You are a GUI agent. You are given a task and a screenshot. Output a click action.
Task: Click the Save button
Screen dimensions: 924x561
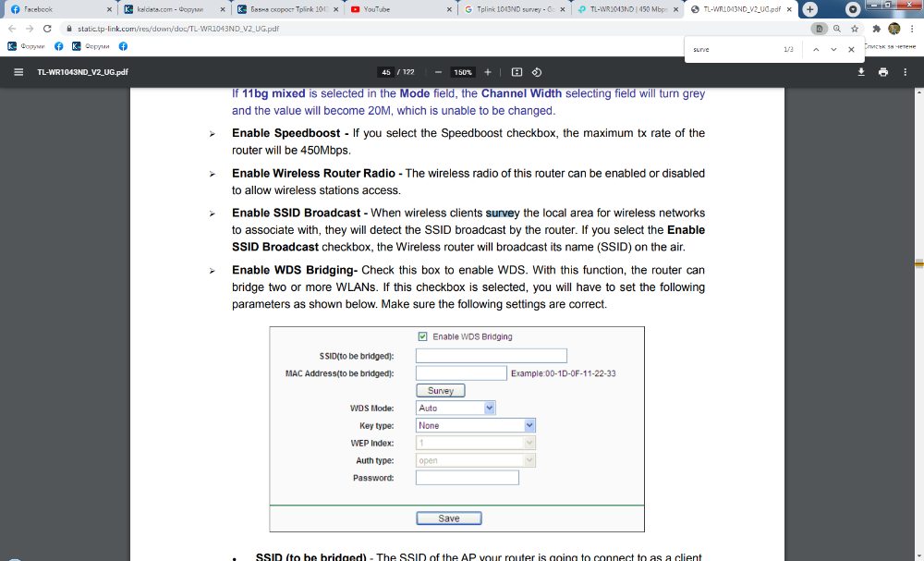pos(448,518)
